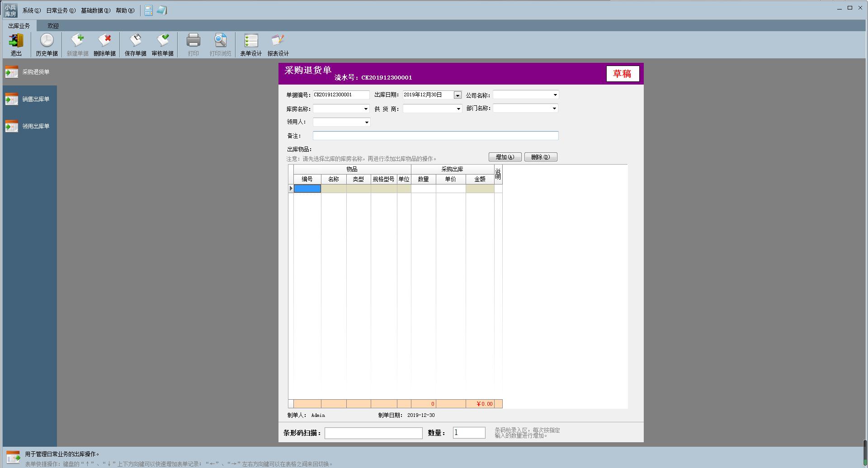Image resolution: width=868 pixels, height=468 pixels.
Task: Open the 出库日期 date picker dropdown
Action: coord(458,95)
